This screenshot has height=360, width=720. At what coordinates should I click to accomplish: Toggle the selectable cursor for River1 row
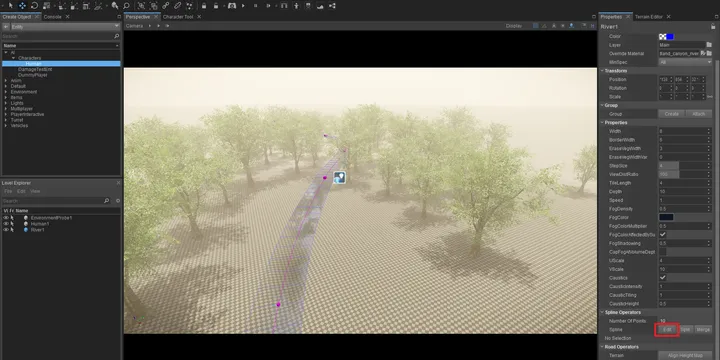tap(12, 230)
